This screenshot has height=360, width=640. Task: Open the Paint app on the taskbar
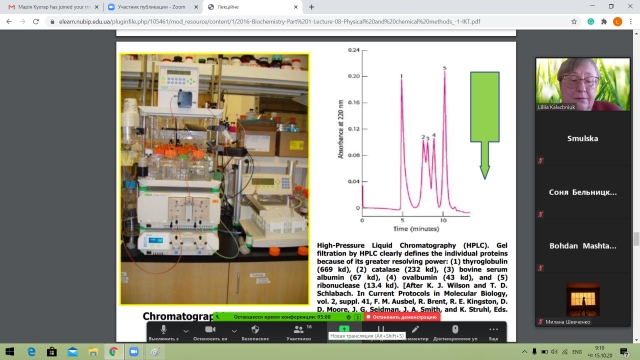click(x=155, y=351)
